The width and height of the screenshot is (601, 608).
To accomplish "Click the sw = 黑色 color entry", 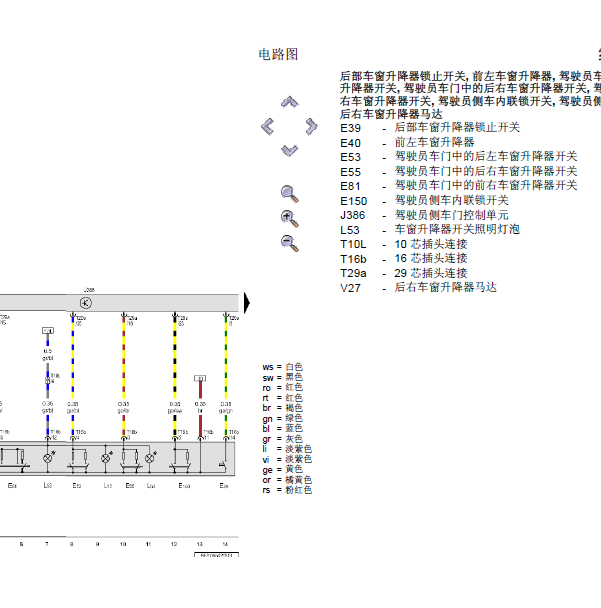I will [x=283, y=377].
